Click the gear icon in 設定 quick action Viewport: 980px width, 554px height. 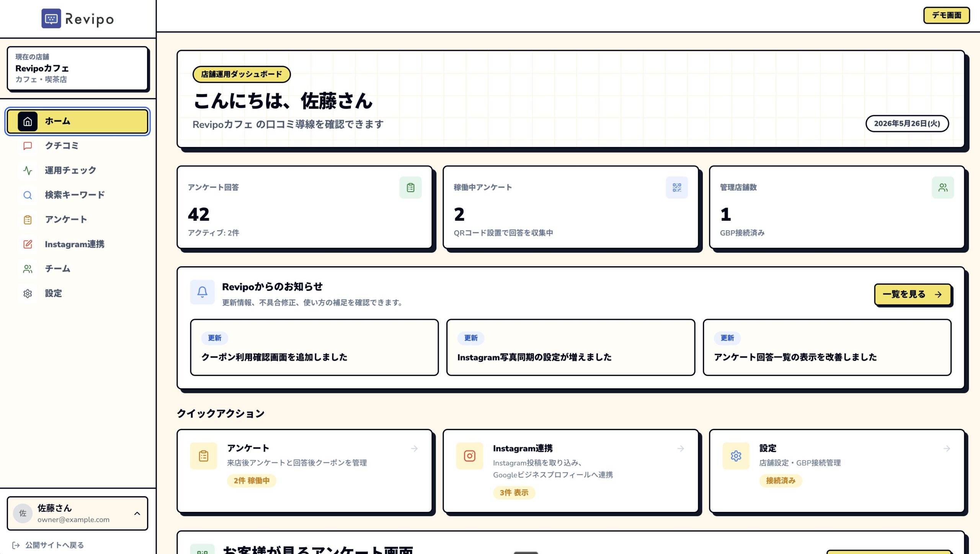click(736, 456)
